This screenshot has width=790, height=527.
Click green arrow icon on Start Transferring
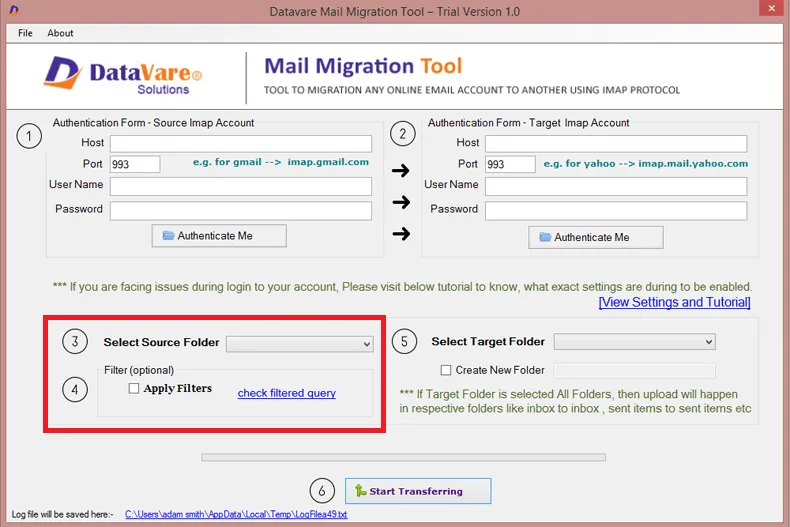point(360,491)
